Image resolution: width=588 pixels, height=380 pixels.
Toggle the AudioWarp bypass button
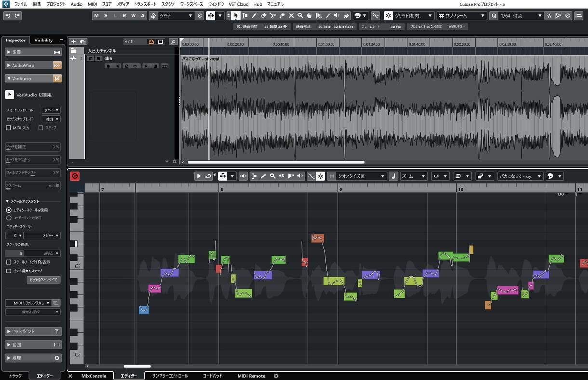57,65
